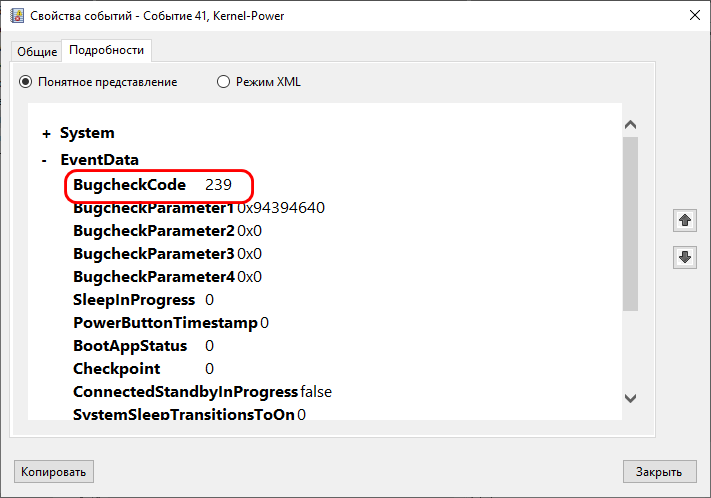Click the Закрыть button
Viewport: 711px width, 498px height.
pyautogui.click(x=659, y=472)
